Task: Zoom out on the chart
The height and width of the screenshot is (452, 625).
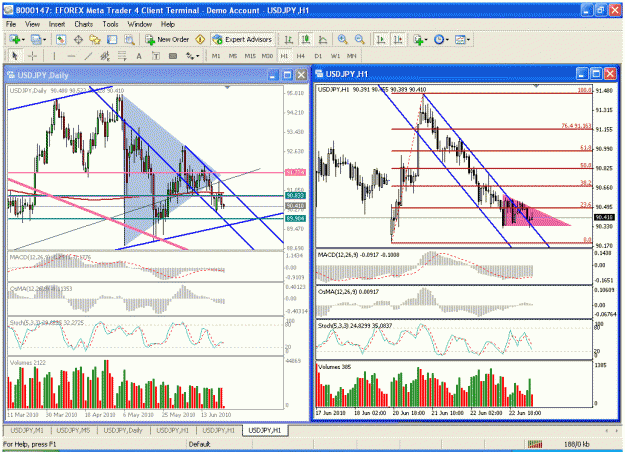Action: (x=360, y=39)
